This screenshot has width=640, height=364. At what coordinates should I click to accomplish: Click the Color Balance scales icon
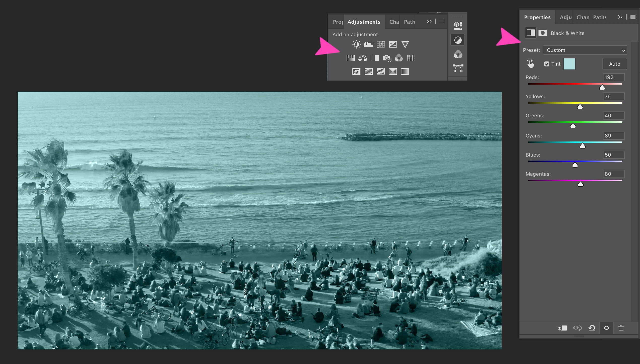362,58
